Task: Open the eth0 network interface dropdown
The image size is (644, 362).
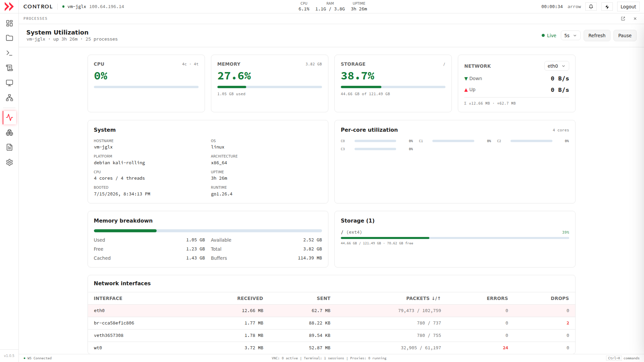Action: coord(556,66)
